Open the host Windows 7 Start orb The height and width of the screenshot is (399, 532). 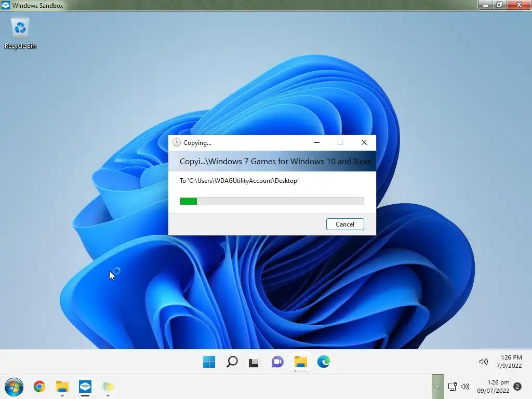(x=14, y=387)
